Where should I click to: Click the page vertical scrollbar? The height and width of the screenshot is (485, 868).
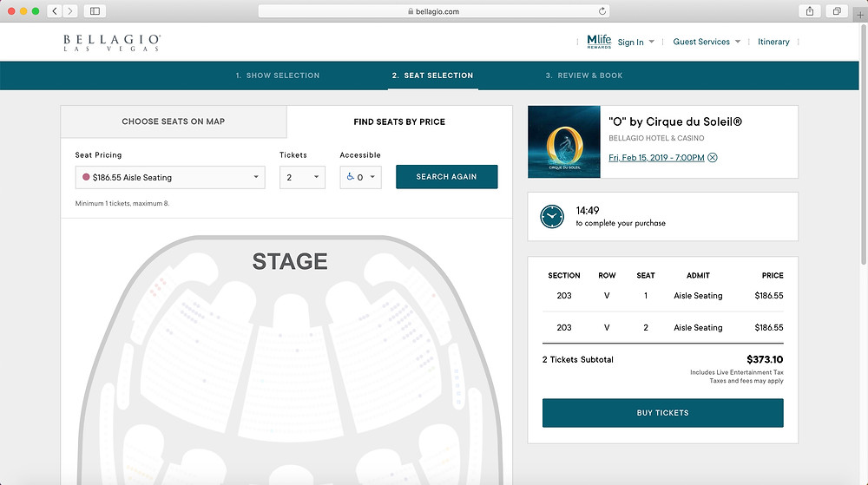(864, 144)
